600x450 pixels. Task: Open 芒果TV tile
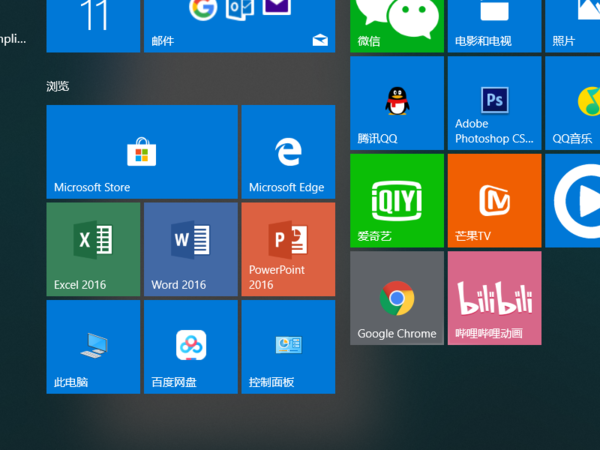[x=494, y=201]
